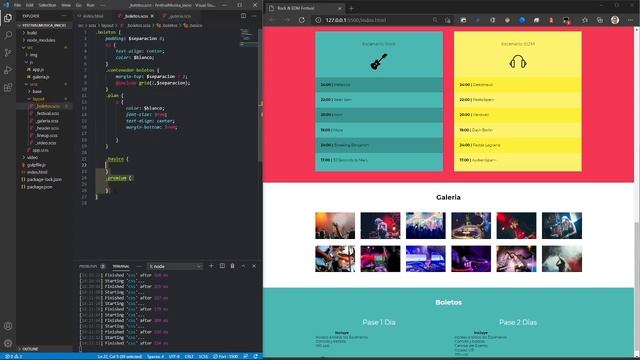Image resolution: width=640 pixels, height=360 pixels.
Task: Open the browser Favorites star icon
Action: [x=584, y=20]
